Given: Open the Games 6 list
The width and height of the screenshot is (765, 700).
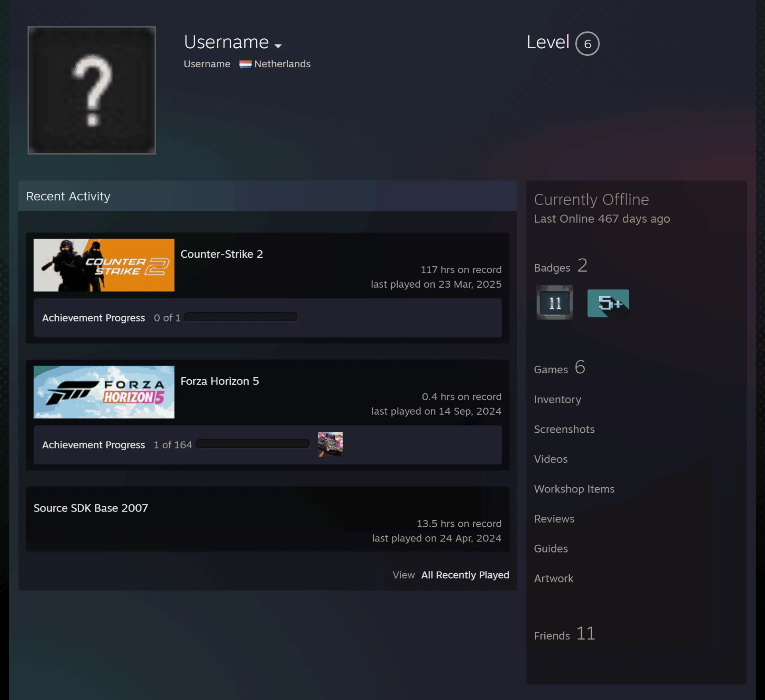Looking at the screenshot, I should (x=559, y=367).
